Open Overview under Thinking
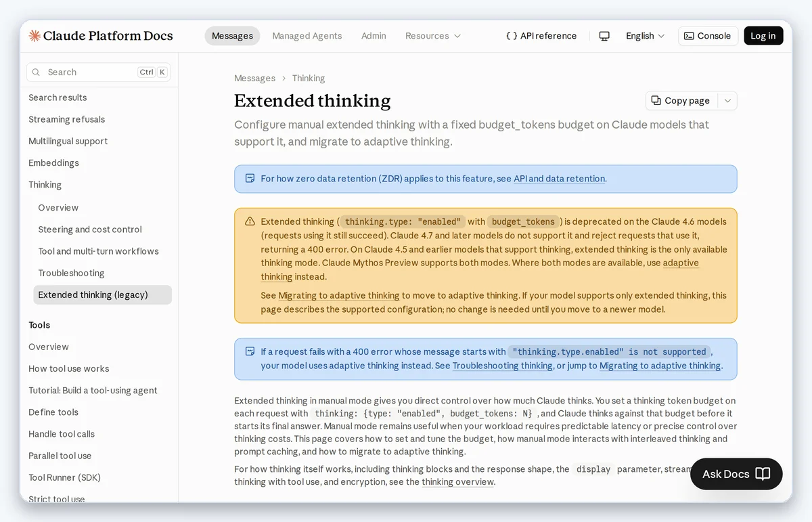 [x=58, y=208]
